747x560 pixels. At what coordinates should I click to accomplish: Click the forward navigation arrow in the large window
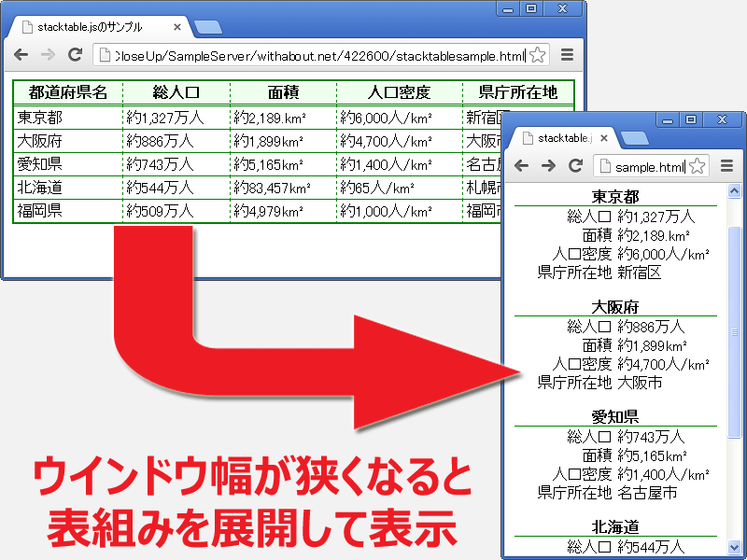pyautogui.click(x=47, y=53)
